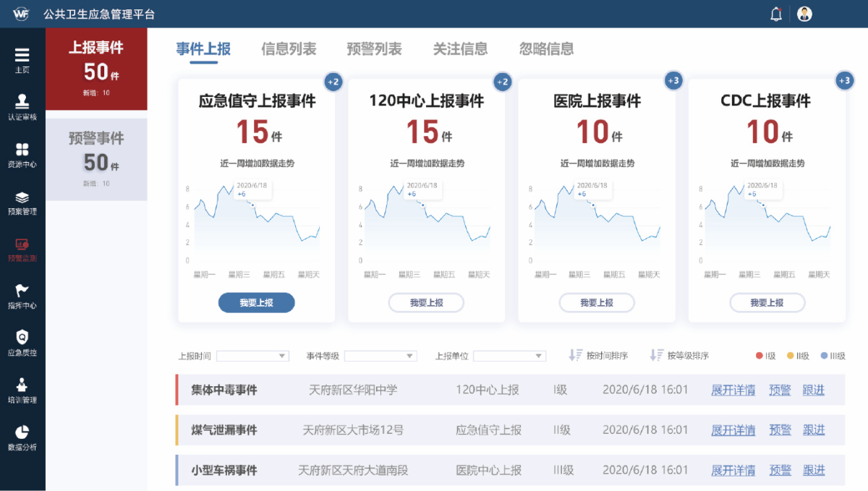Toggle 按时间排序 sort option
868x491 pixels.
598,356
